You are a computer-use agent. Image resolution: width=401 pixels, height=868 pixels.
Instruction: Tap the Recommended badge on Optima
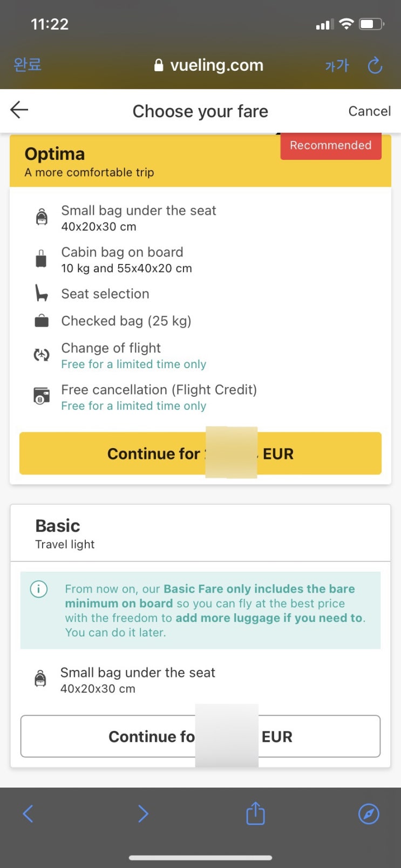(331, 146)
